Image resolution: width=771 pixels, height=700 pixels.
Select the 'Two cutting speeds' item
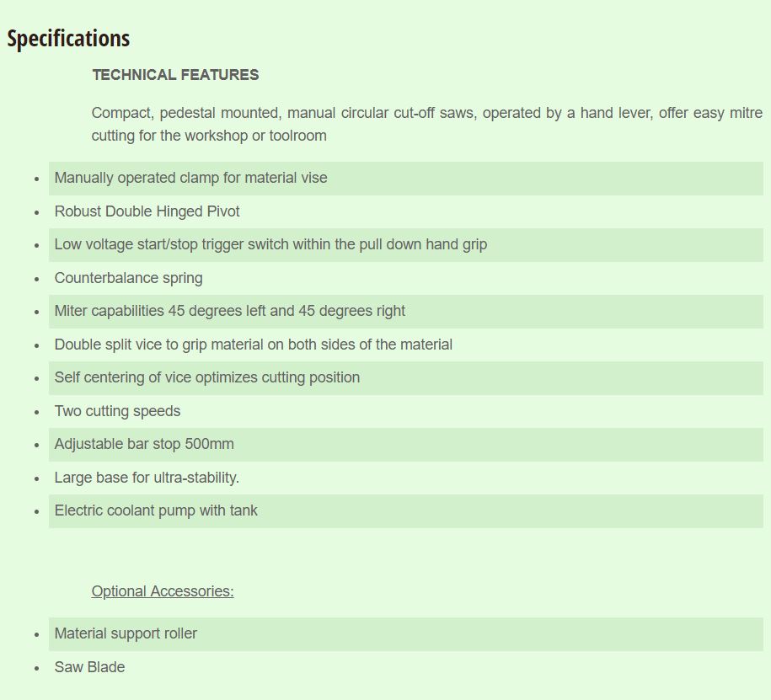(x=117, y=411)
